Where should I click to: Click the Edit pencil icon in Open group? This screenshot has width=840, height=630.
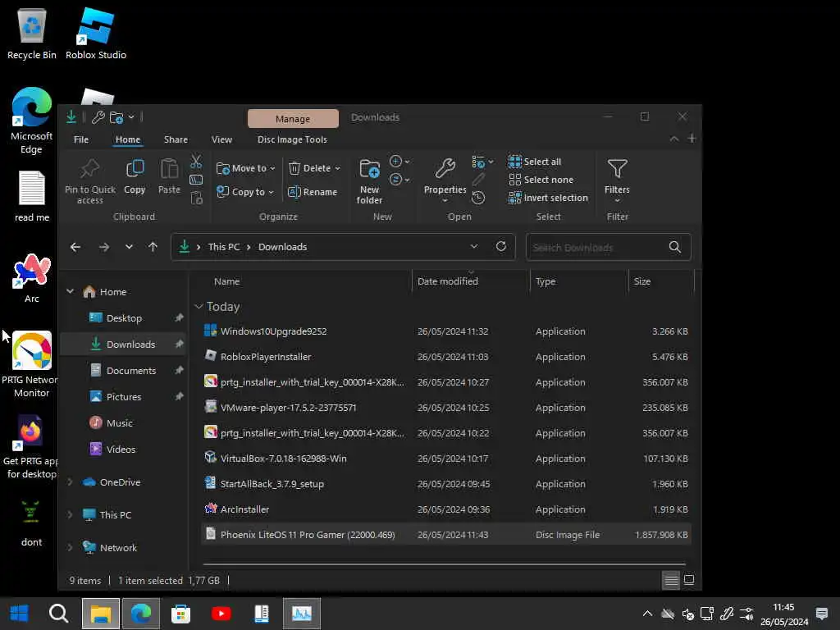[478, 180]
